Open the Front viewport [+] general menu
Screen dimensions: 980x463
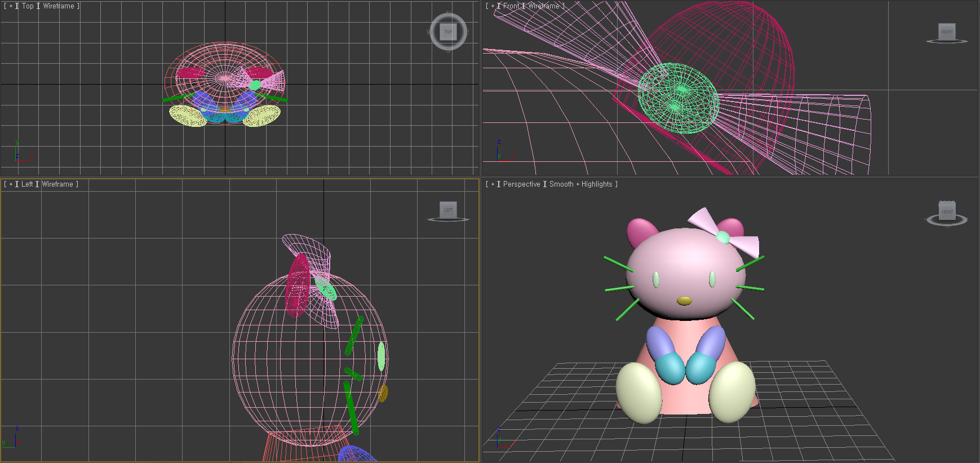point(493,6)
